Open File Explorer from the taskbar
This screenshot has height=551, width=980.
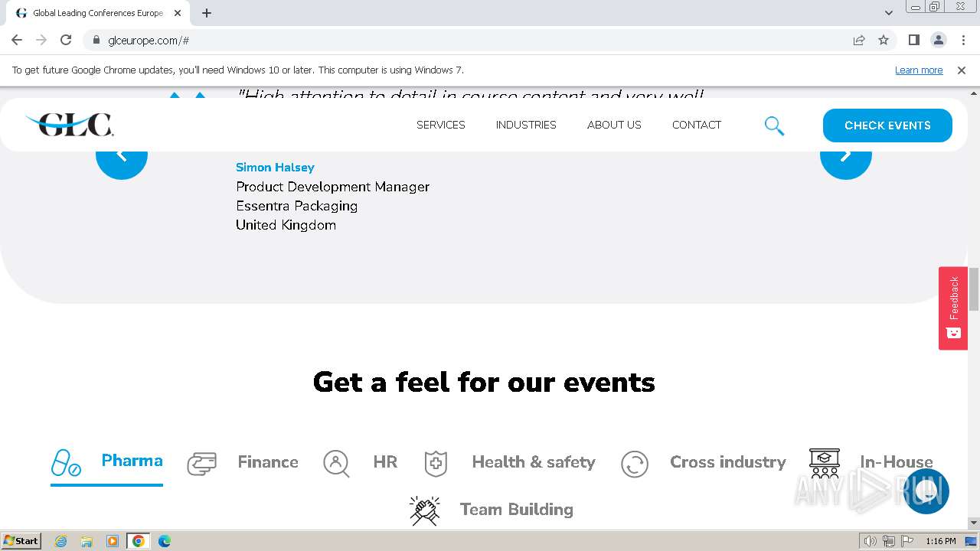[87, 541]
